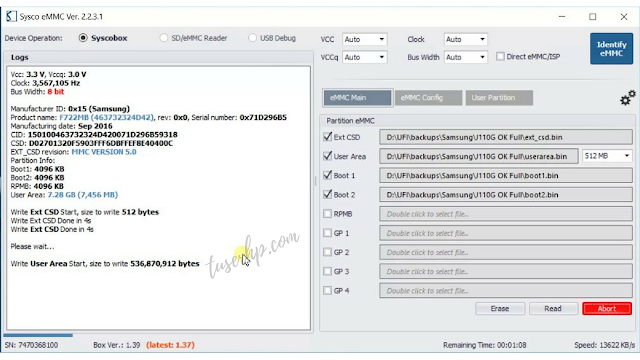
Task: Click the Ext CSD file path field
Action: (506, 137)
